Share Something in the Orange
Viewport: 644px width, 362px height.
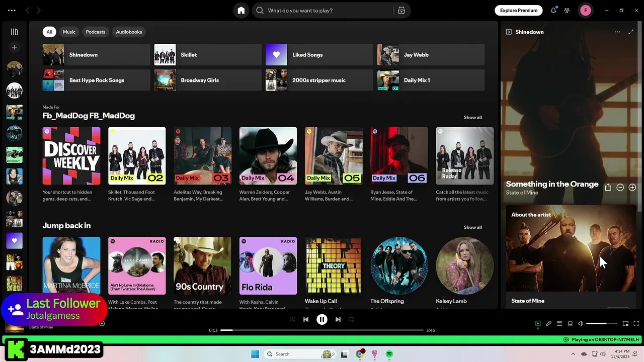pos(608,188)
